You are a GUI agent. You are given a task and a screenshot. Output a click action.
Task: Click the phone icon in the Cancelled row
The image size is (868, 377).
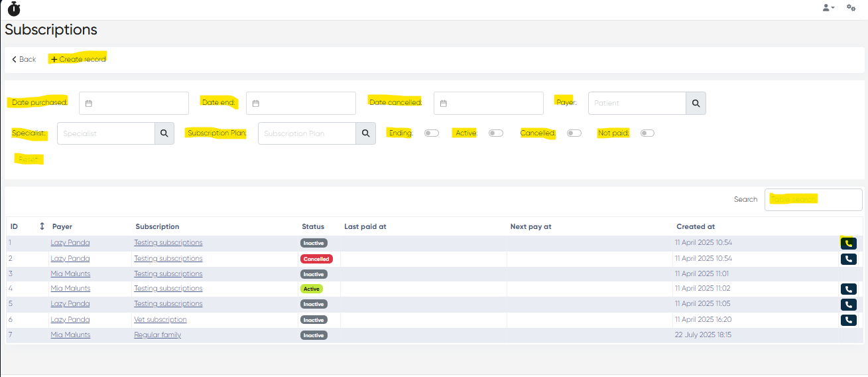pos(848,259)
